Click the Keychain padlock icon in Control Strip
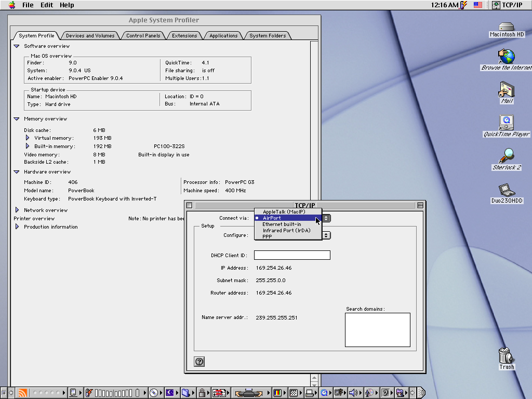This screenshot has height=399, width=532. click(x=202, y=393)
